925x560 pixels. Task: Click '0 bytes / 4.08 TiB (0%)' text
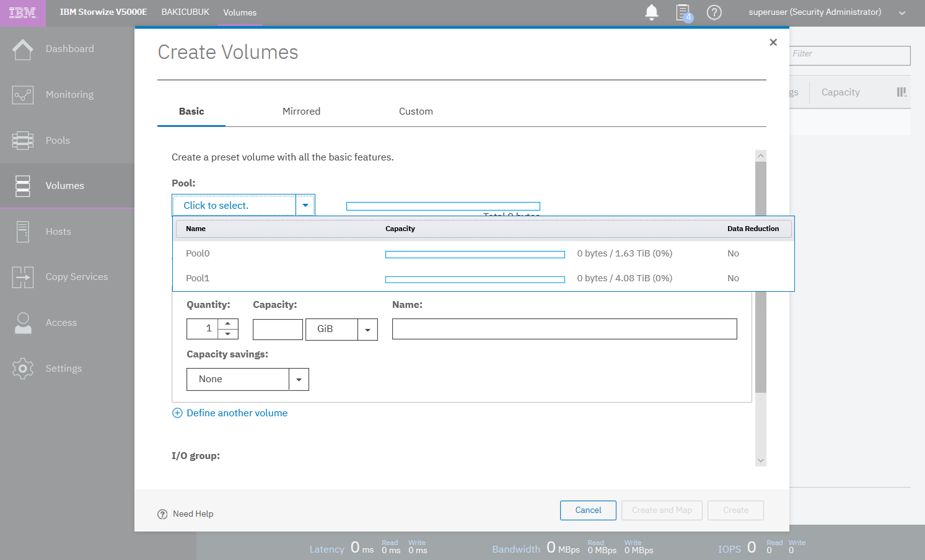(x=625, y=278)
